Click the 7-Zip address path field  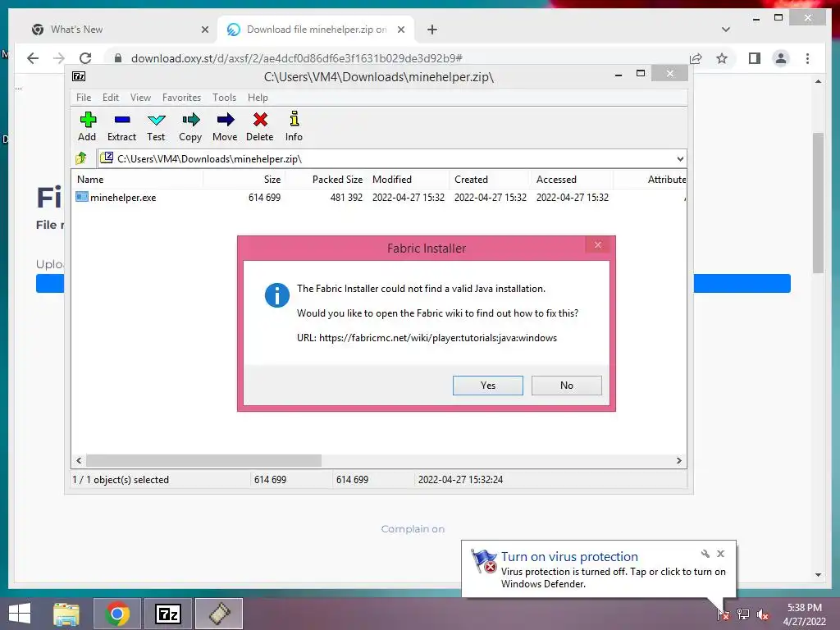click(x=386, y=158)
